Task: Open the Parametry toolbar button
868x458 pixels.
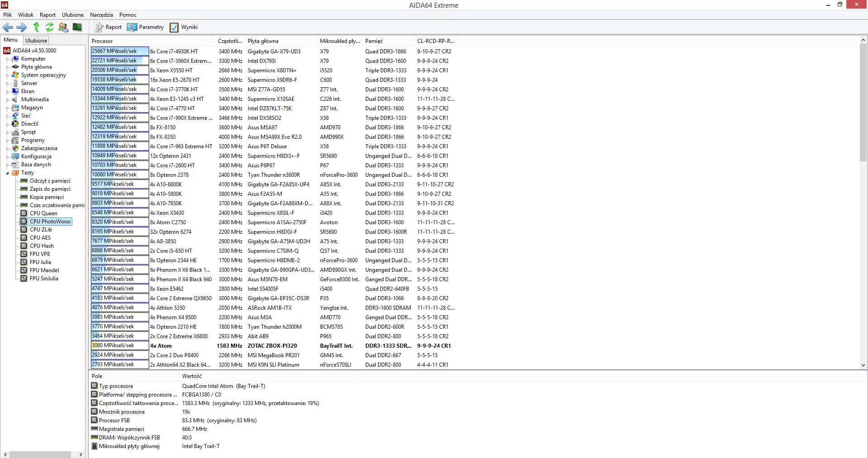Action: (x=145, y=27)
